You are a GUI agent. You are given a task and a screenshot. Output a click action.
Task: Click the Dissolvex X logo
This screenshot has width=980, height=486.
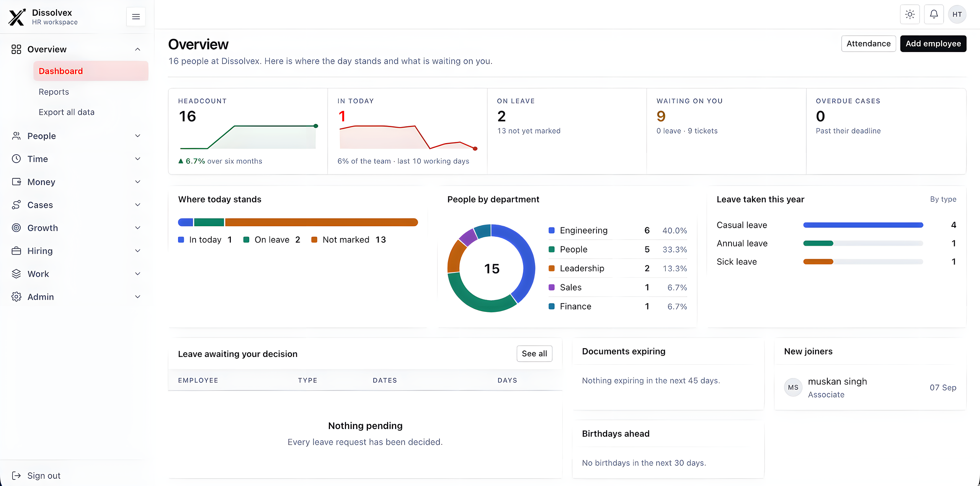point(17,17)
